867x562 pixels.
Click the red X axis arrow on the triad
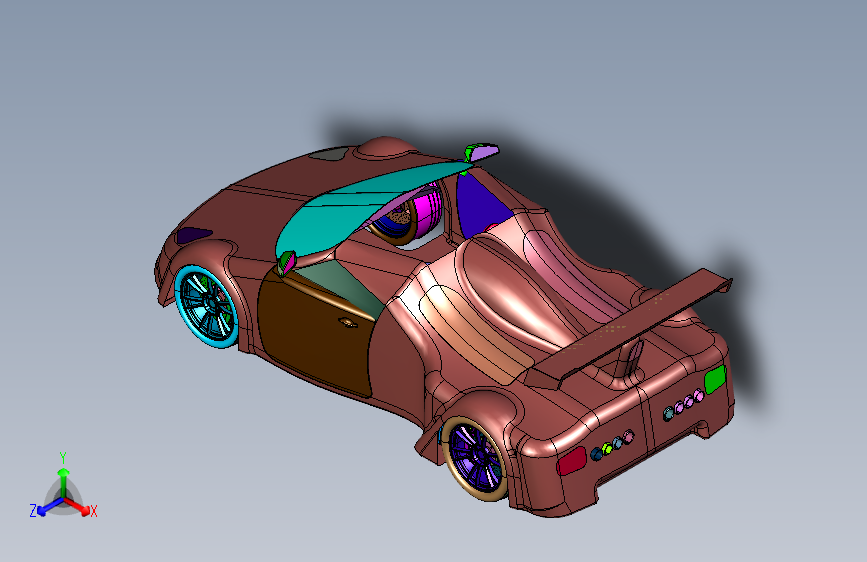[x=78, y=506]
